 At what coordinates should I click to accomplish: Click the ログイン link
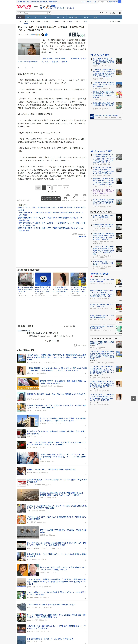click(x=42, y=8)
